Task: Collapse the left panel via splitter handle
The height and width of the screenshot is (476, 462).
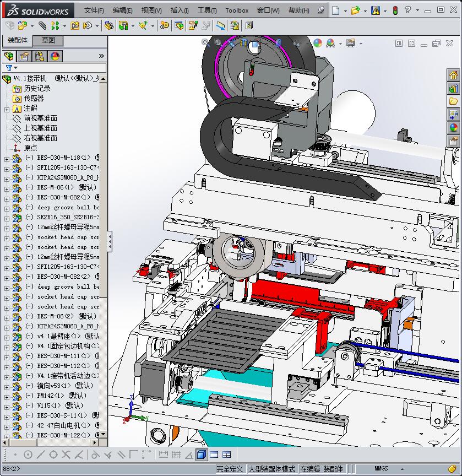Action: [x=109, y=241]
